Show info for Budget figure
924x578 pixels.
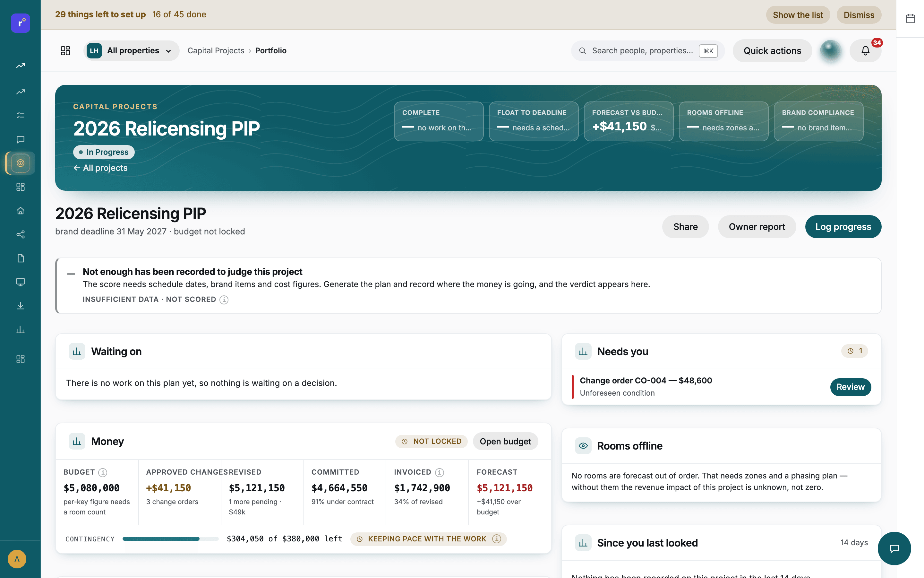[103, 472]
